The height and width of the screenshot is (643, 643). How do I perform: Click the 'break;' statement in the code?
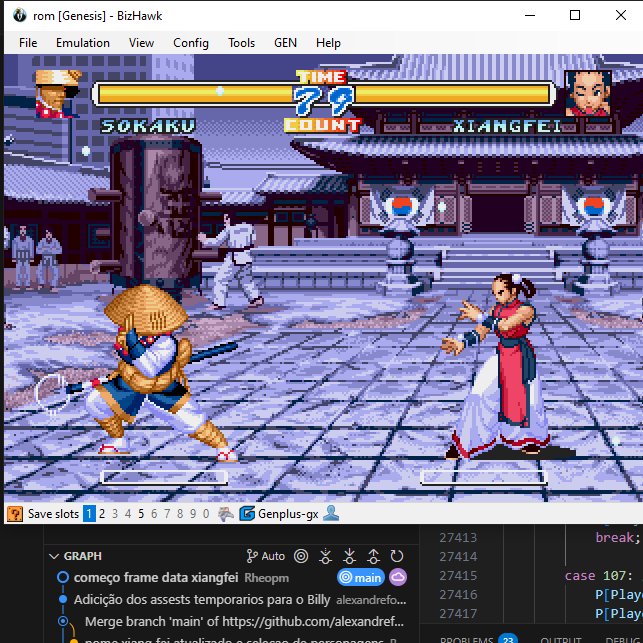(x=618, y=537)
